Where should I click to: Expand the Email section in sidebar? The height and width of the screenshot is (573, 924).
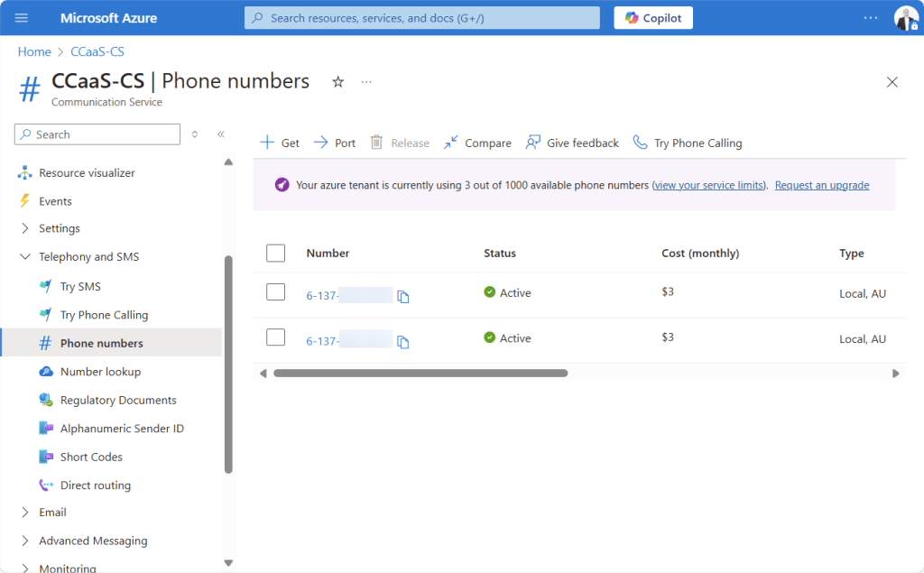click(x=25, y=513)
